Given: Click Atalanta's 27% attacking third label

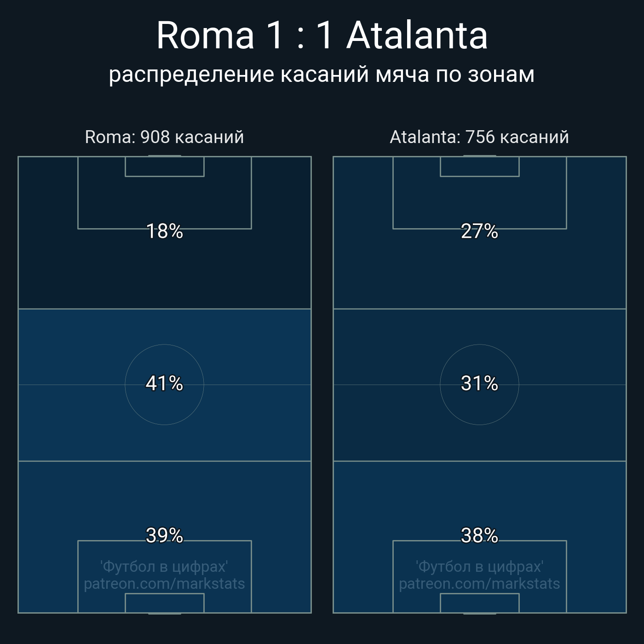Looking at the screenshot, I should (x=479, y=231).
